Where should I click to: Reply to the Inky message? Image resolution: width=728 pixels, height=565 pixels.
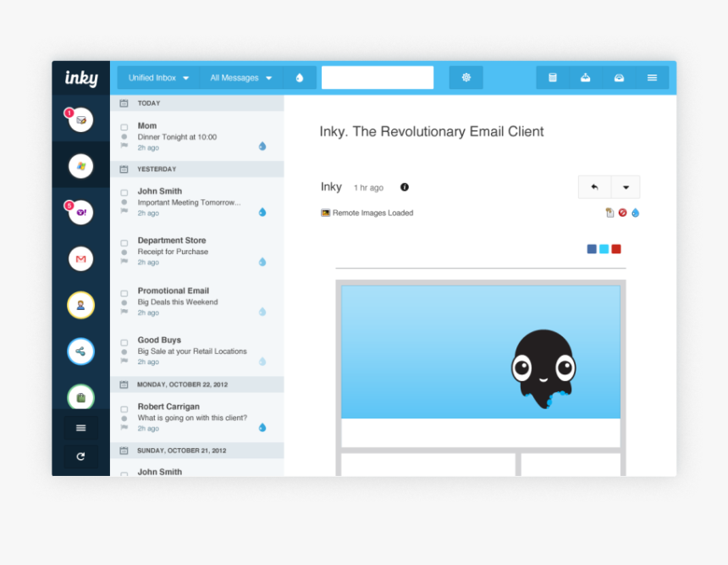pyautogui.click(x=595, y=187)
